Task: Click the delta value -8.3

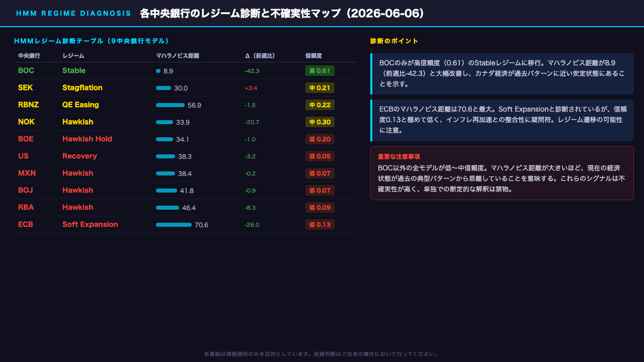Action: point(251,208)
